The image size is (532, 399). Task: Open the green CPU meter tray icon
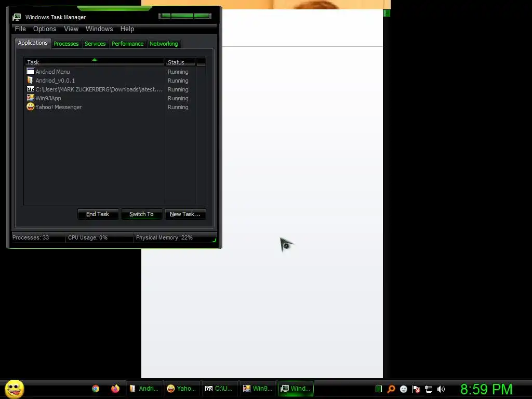click(379, 389)
